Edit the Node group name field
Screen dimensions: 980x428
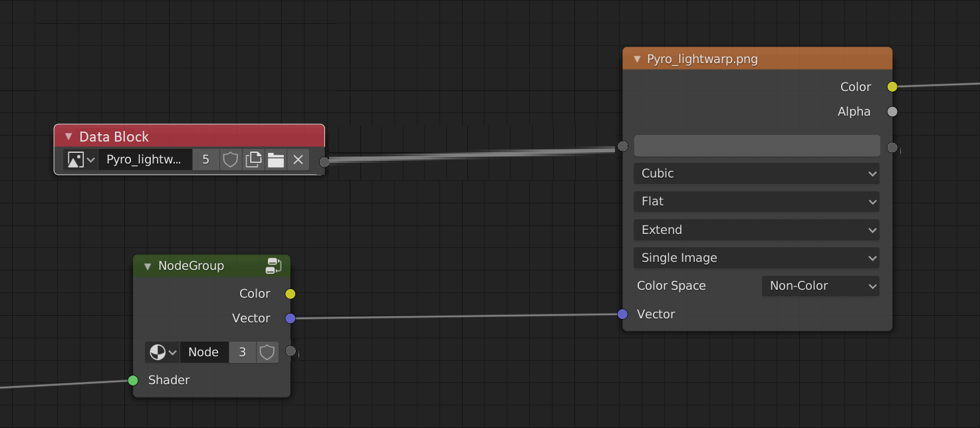[204, 352]
